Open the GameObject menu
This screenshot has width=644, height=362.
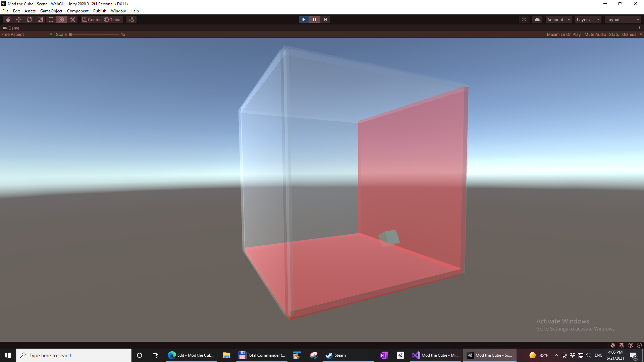[51, 11]
